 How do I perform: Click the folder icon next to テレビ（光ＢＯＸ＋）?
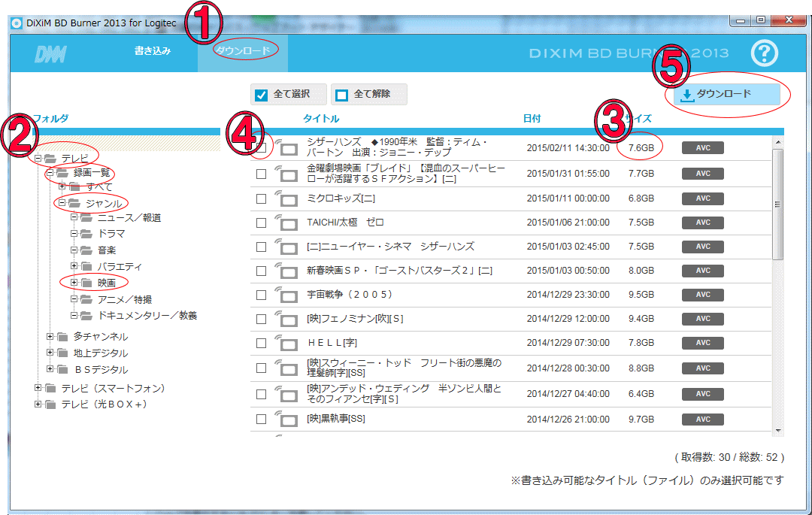(x=50, y=404)
